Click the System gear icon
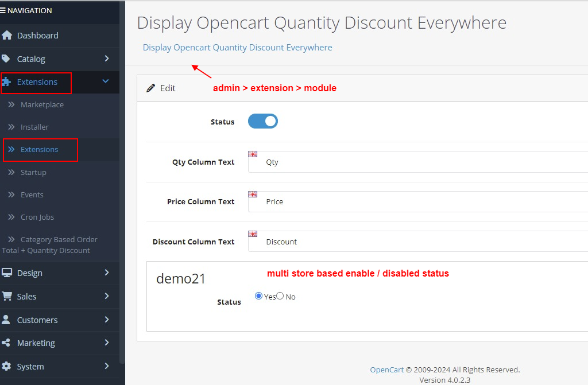Image resolution: width=588 pixels, height=385 pixels. click(x=6, y=366)
